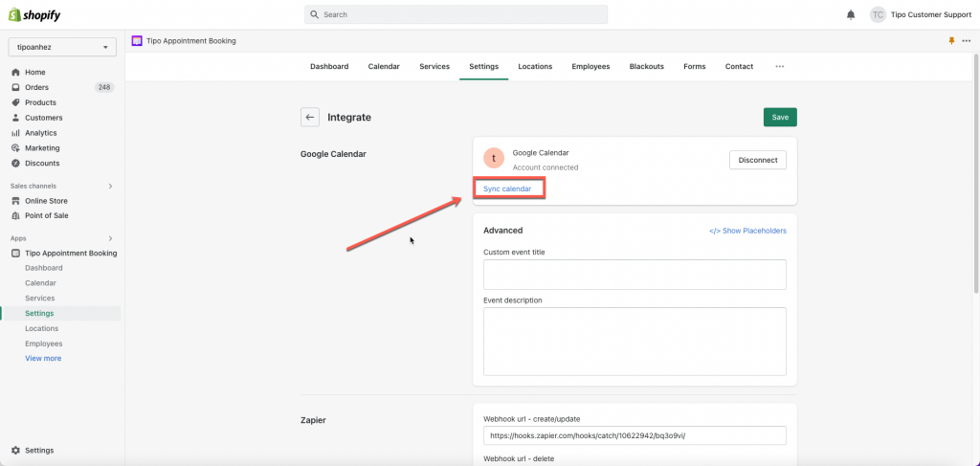The image size is (980, 466).
Task: Click the Shopify logo
Action: point(34,15)
